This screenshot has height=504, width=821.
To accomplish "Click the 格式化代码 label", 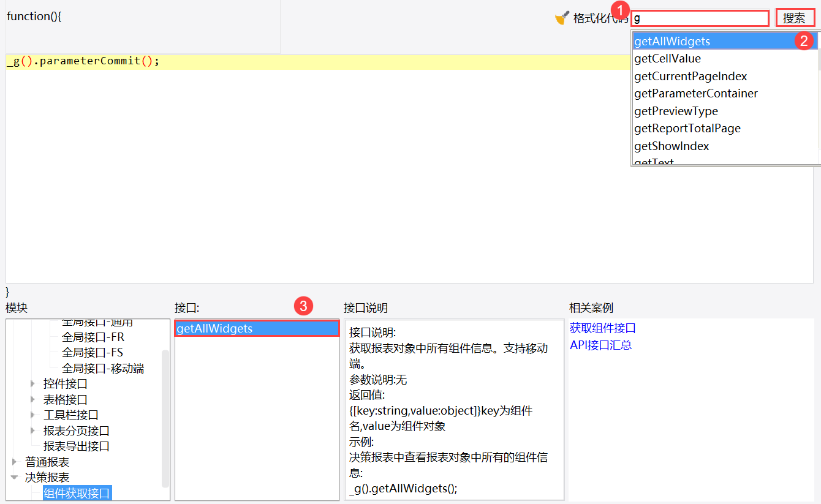I will pyautogui.click(x=600, y=18).
